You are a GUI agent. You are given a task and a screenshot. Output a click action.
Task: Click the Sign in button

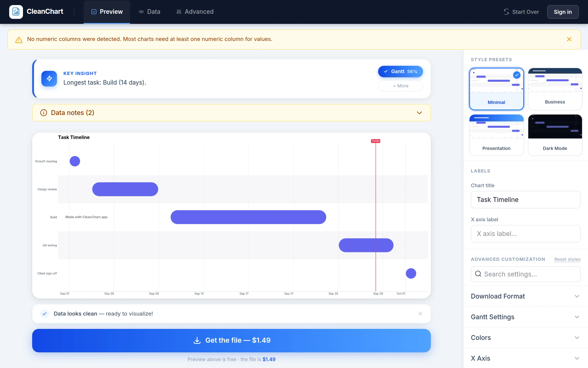563,12
